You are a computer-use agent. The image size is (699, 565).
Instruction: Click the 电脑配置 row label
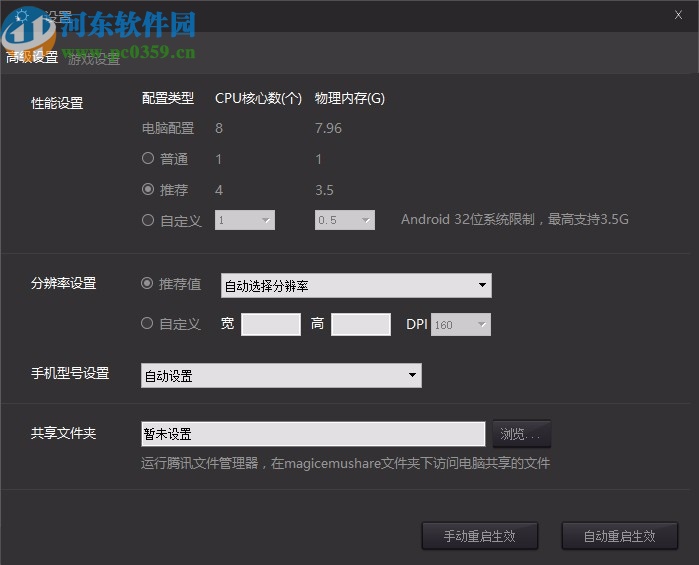click(168, 128)
